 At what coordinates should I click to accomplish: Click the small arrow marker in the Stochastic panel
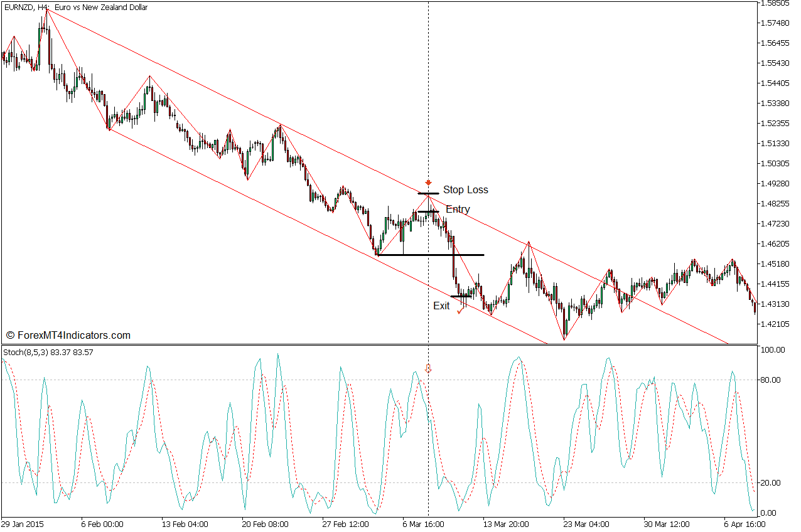(429, 370)
